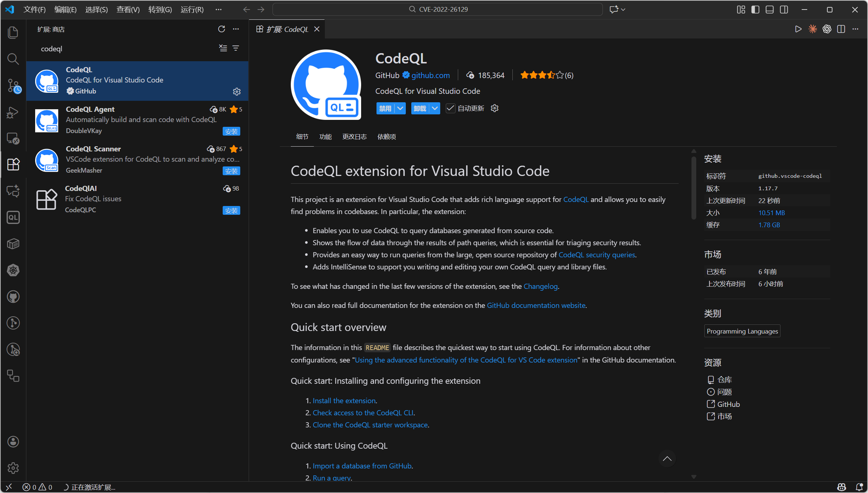Install the CodeQL Agent extension
Screen dimensions: 868x493
(x=231, y=131)
